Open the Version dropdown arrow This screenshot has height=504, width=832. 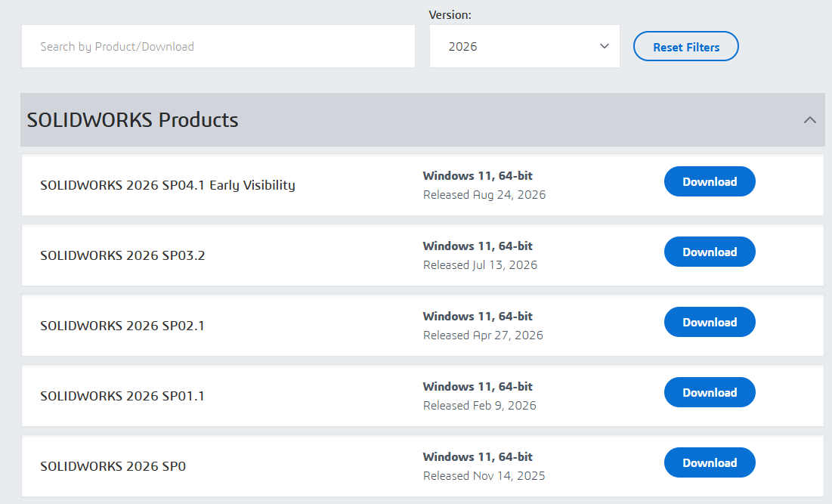[604, 46]
